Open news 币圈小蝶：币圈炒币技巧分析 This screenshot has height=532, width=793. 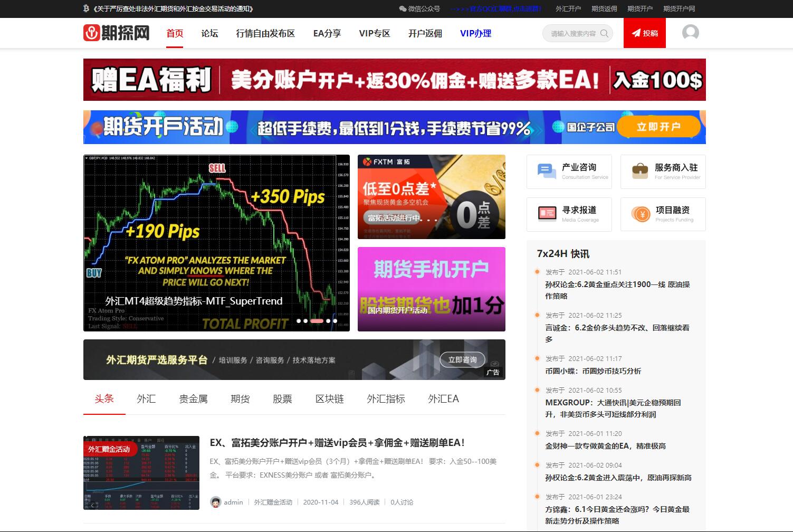pos(593,371)
